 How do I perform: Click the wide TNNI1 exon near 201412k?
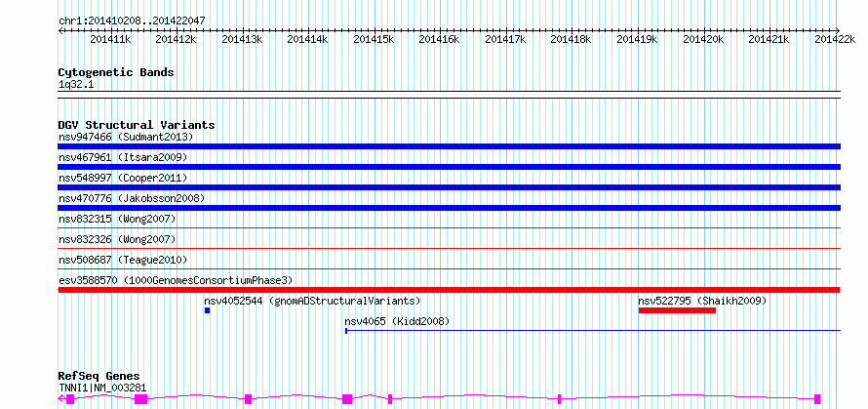141,399
